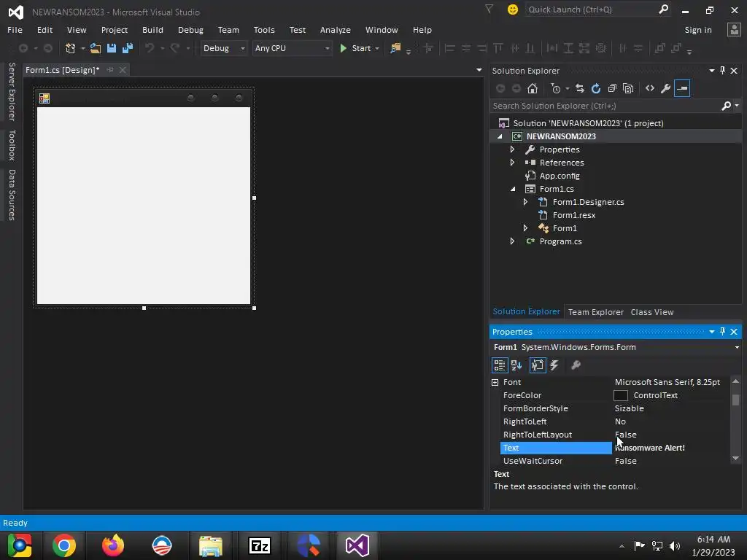Expand the Properties node in Solution Explorer

(x=512, y=149)
